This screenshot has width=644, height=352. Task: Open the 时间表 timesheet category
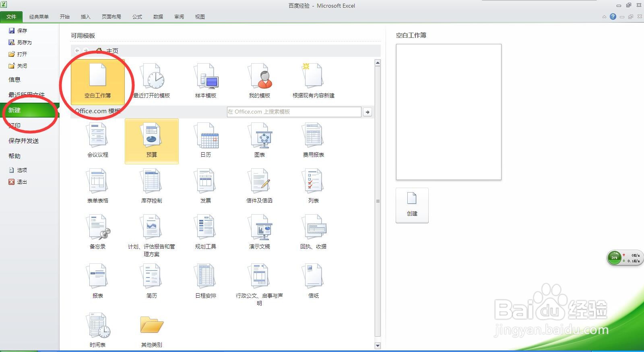point(98,330)
